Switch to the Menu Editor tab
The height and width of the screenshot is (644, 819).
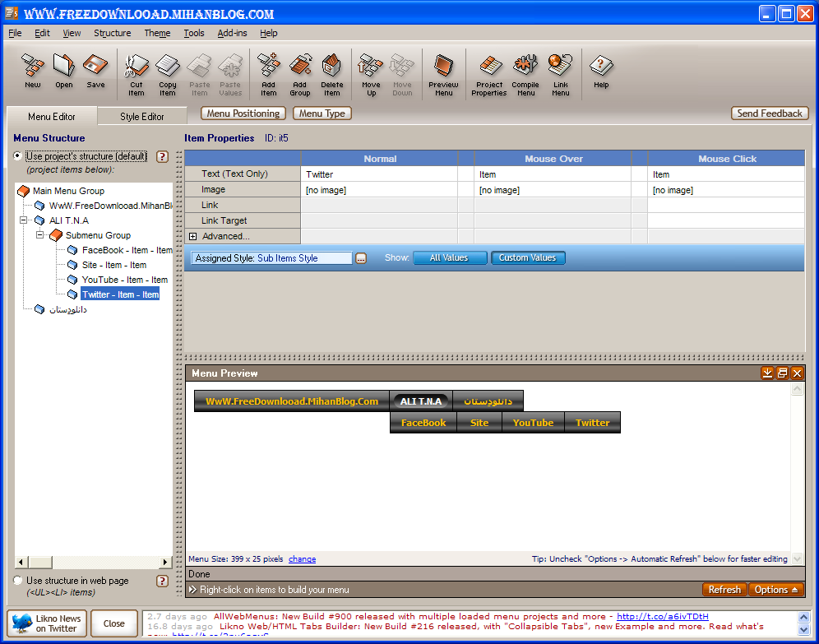(52, 117)
